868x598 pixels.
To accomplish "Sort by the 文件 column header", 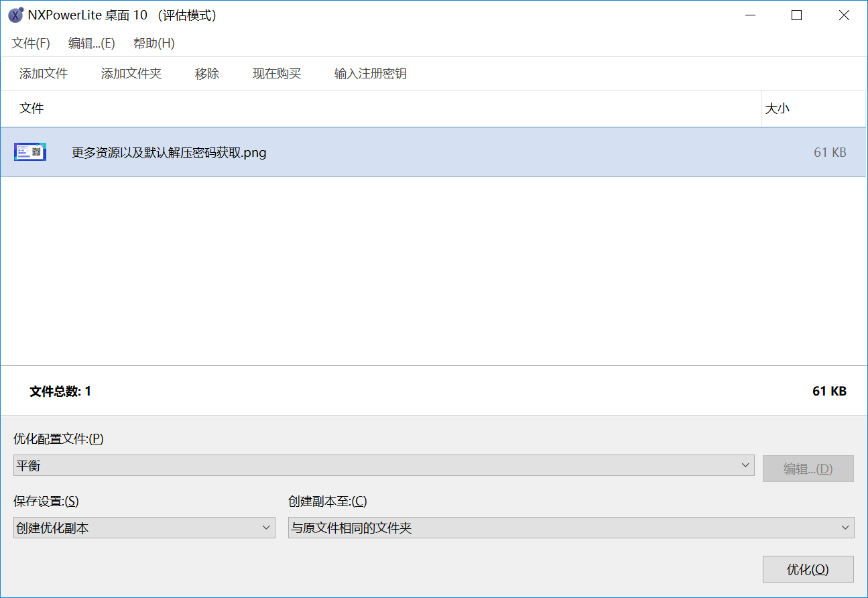I will pos(381,109).
